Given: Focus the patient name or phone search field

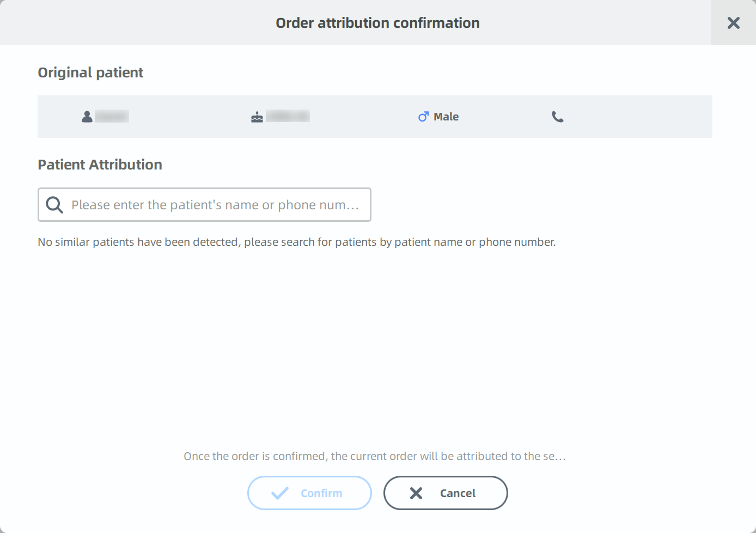Looking at the screenshot, I should 204,205.
